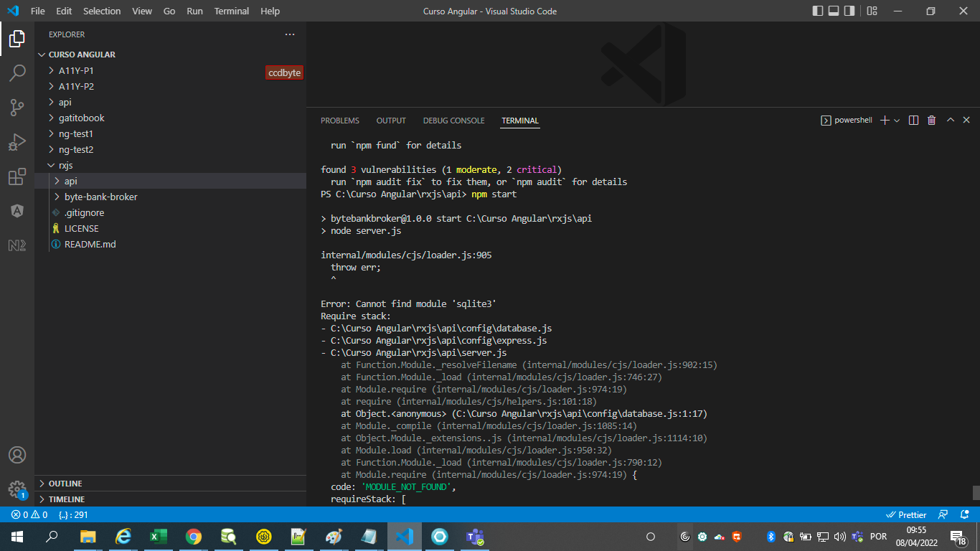Switch to the Problems tab
This screenshot has width=980, height=551.
[x=340, y=121]
